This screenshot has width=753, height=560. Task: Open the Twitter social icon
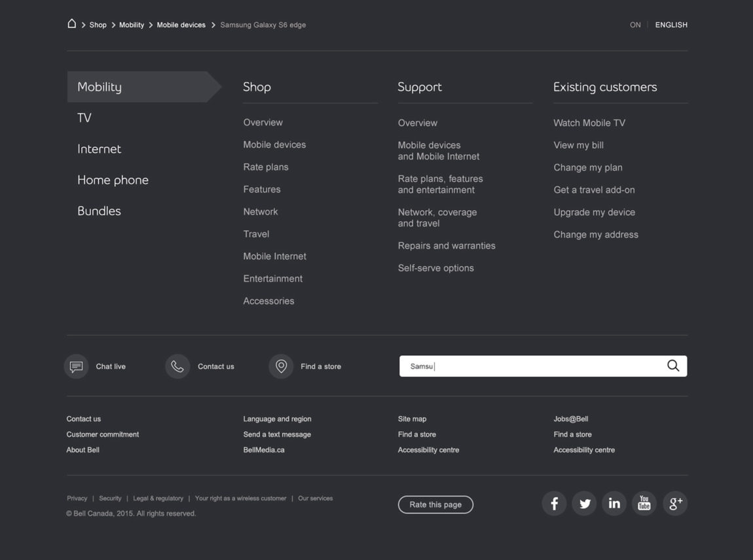(x=584, y=504)
